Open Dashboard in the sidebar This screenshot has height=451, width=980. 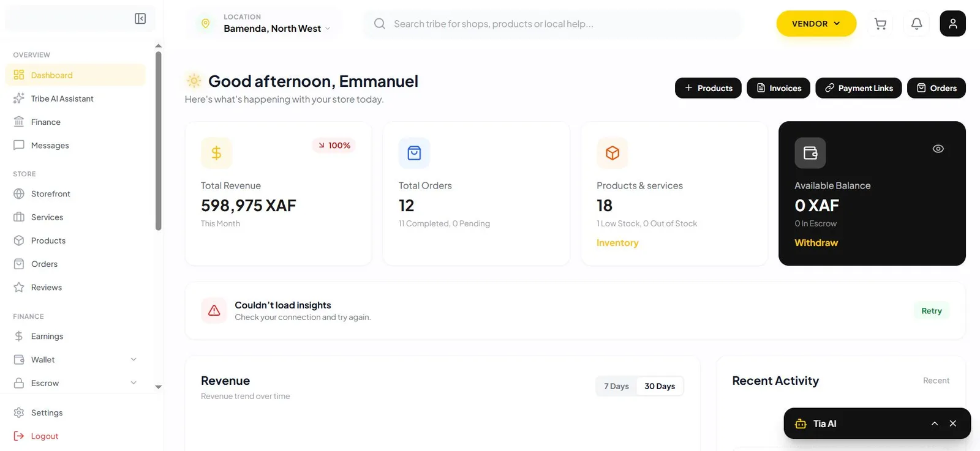(x=75, y=75)
